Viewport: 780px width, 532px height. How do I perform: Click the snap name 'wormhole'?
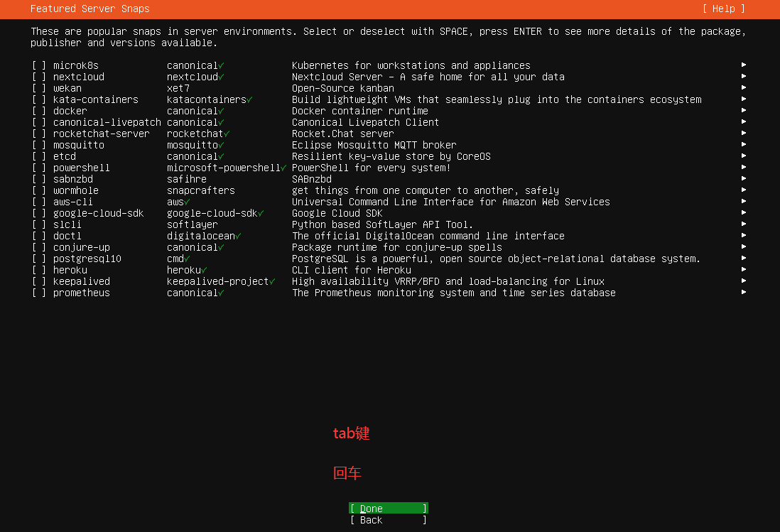[x=75, y=190]
